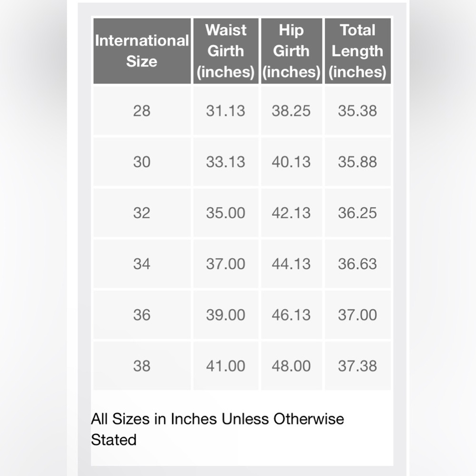The image size is (476, 476).
Task: Select the Total Length (inches) header
Action: click(x=357, y=51)
